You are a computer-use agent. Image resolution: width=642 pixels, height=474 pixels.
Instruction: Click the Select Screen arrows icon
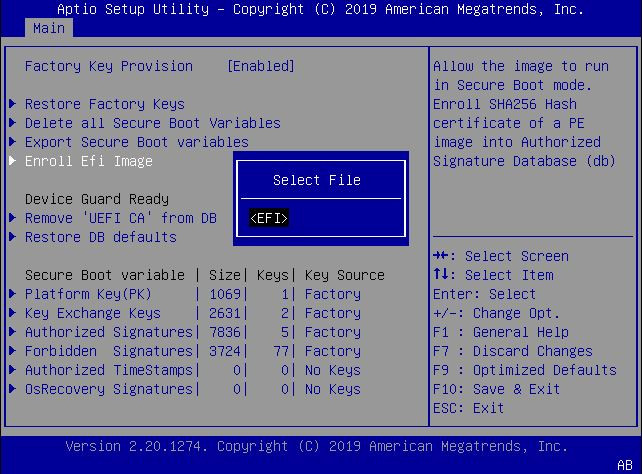[x=441, y=256]
